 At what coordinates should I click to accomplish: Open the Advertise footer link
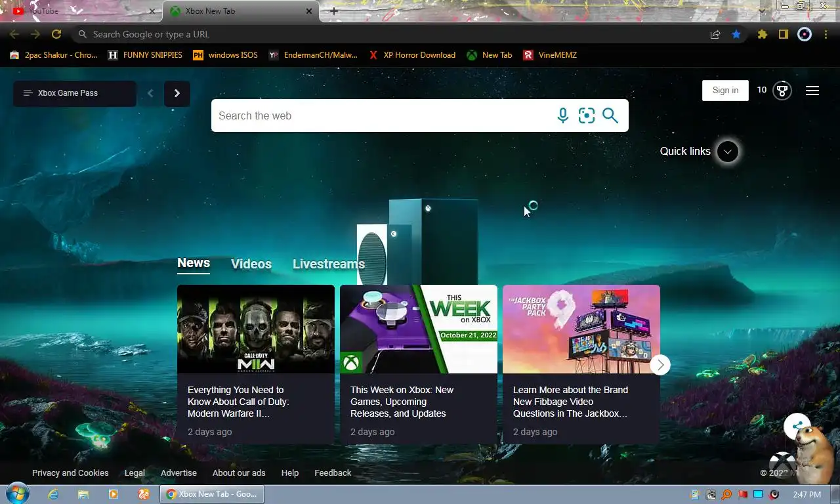[x=178, y=472]
